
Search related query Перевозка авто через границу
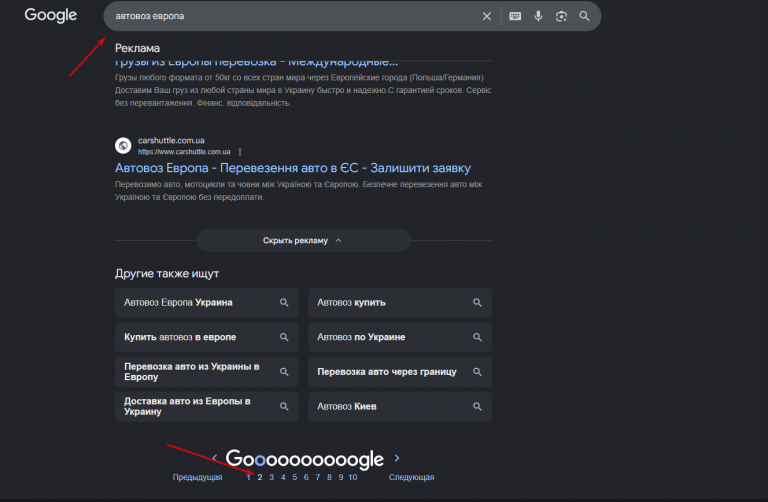click(x=400, y=372)
